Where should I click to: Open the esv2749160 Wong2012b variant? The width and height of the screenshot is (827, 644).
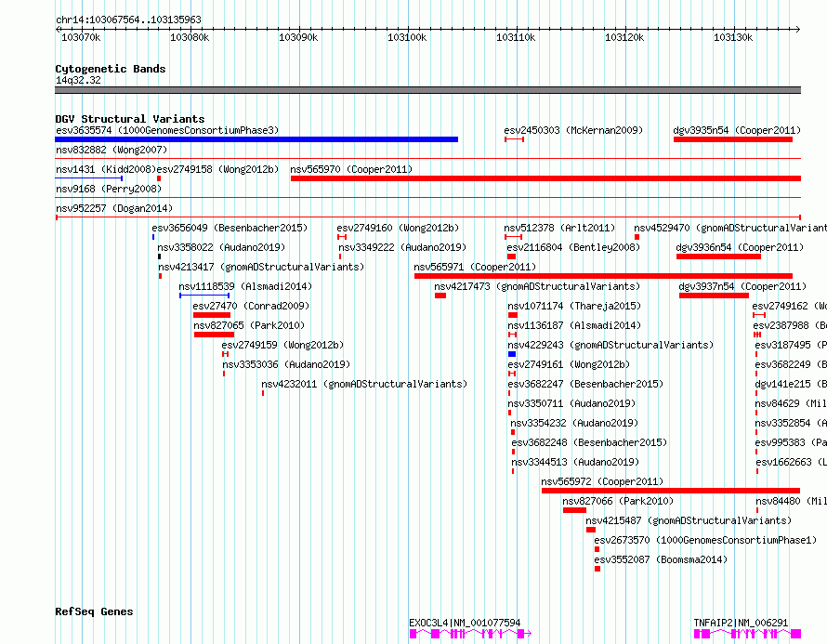pos(399,228)
